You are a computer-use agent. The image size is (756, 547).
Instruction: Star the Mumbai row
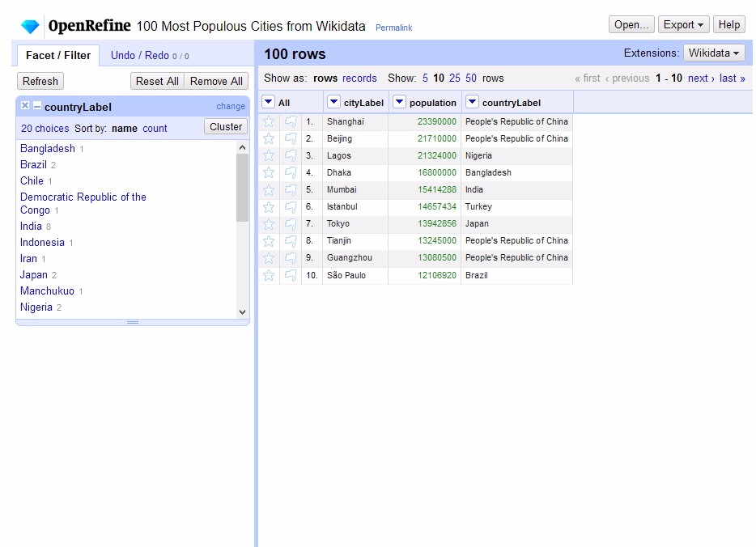tap(269, 190)
